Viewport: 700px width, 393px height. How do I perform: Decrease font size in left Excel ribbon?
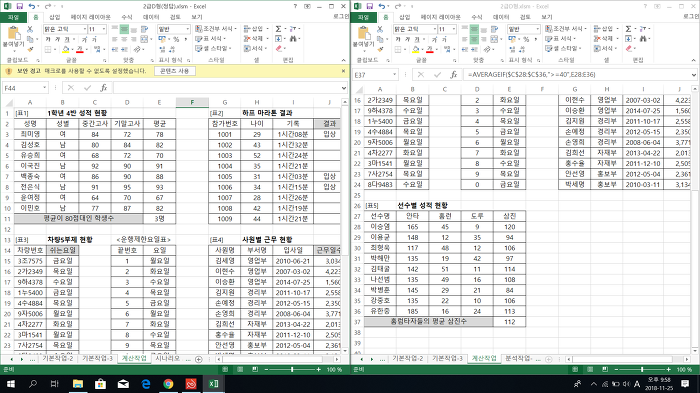(95, 39)
